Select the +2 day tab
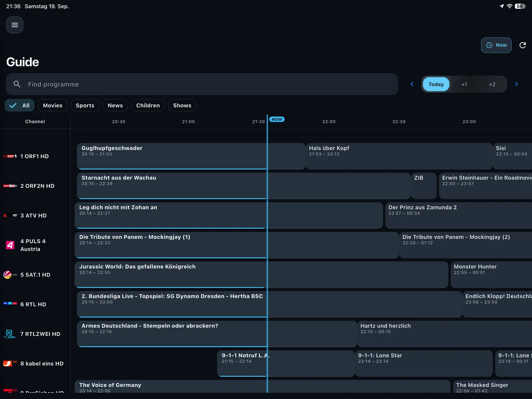Screen dimensions: 532x399 pos(492,84)
